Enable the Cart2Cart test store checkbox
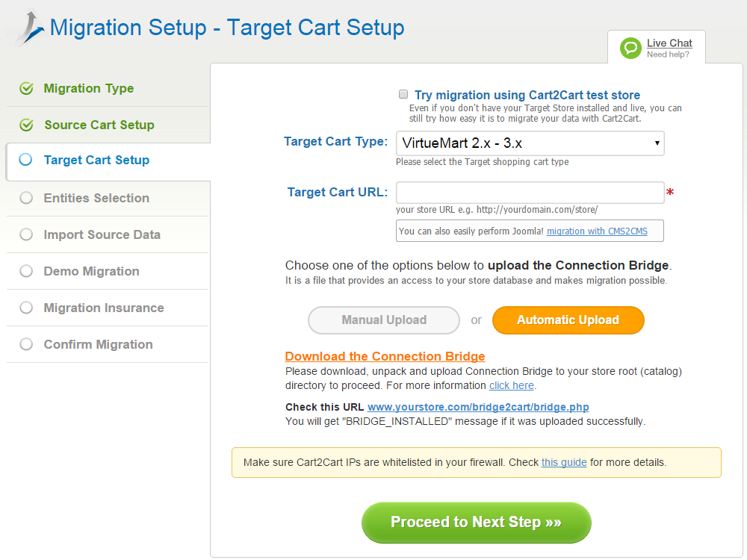This screenshot has width=747, height=560. [x=403, y=94]
